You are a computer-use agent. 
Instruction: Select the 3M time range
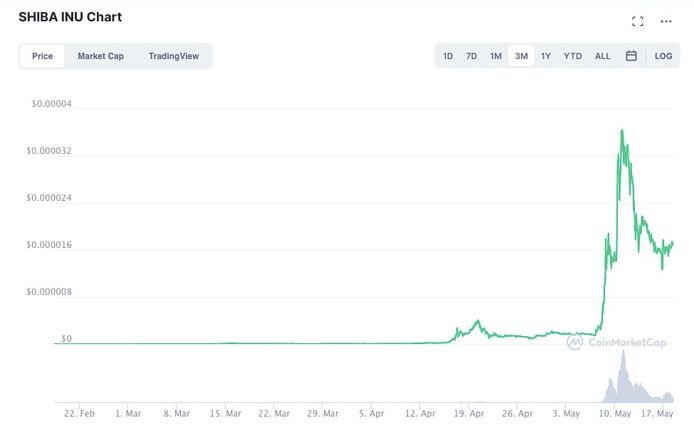click(x=521, y=56)
